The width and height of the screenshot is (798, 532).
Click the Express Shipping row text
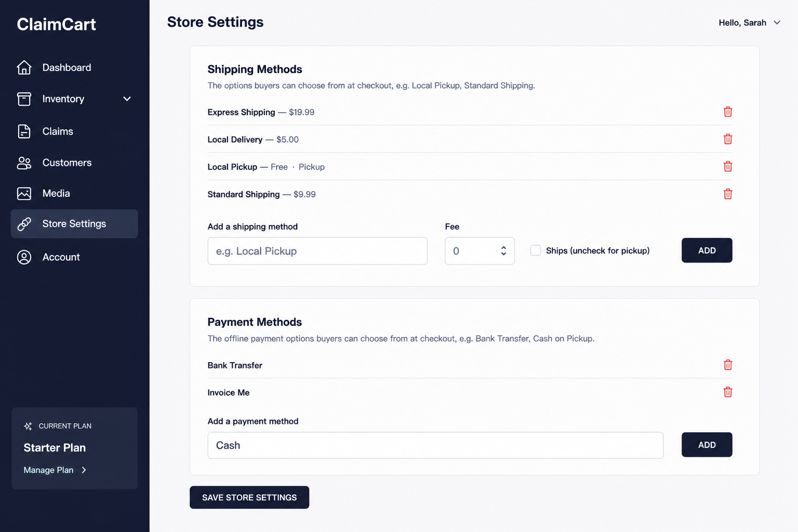[261, 112]
